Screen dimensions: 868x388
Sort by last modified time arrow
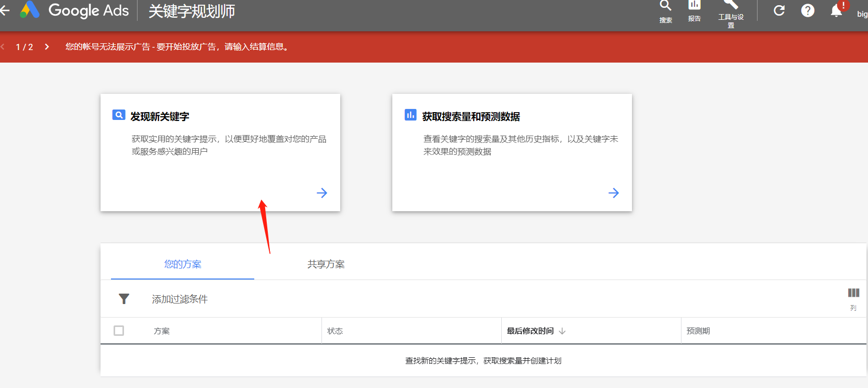[562, 331]
